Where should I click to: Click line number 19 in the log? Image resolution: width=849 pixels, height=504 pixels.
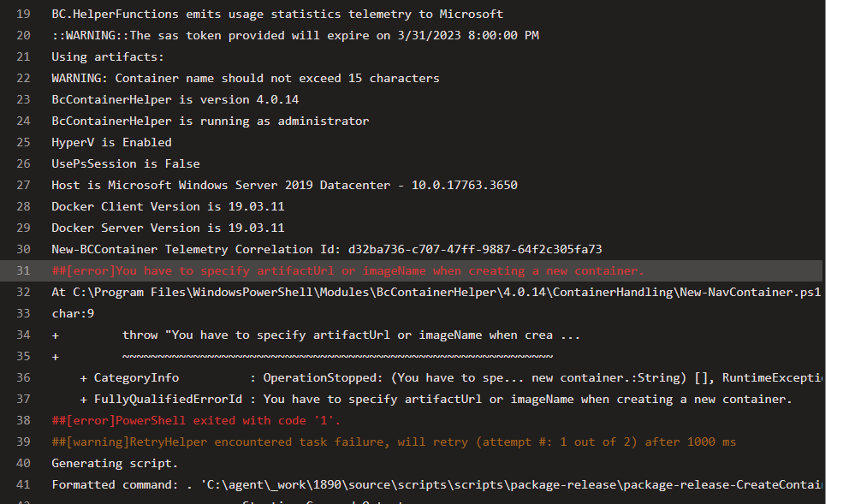click(x=23, y=14)
